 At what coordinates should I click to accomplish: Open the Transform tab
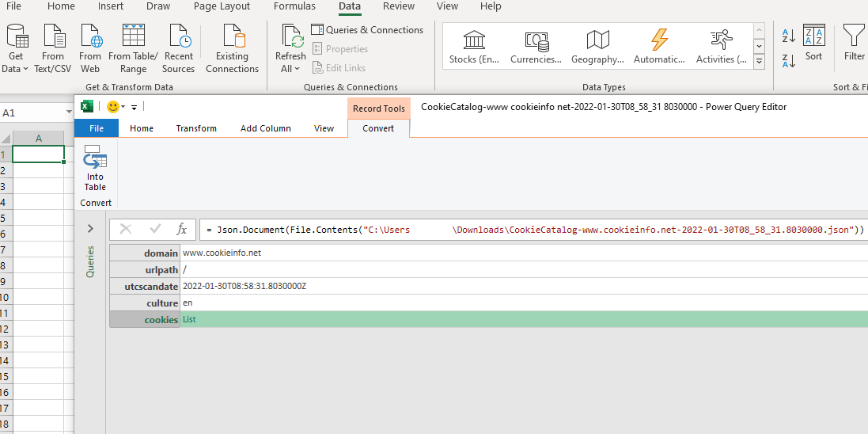click(196, 128)
